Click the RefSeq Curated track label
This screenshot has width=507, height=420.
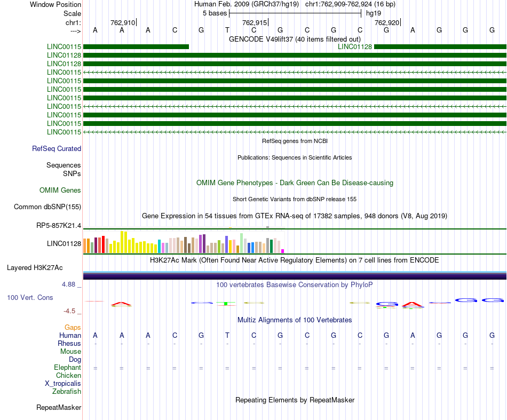(x=57, y=149)
